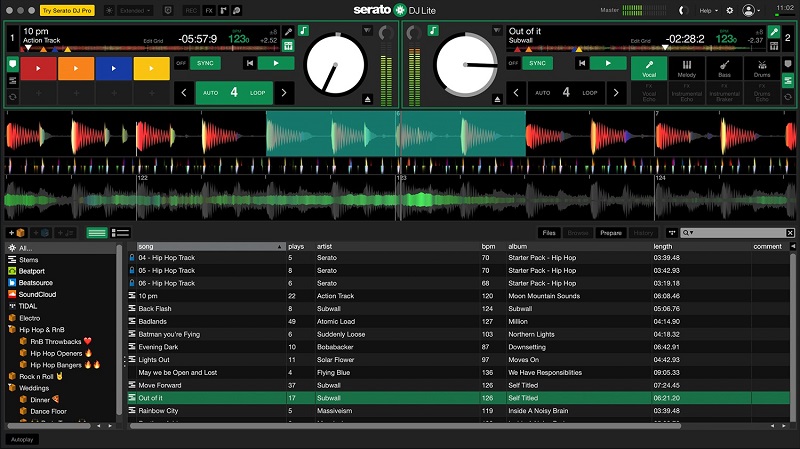Open the FX panel
The image size is (800, 449).
[x=209, y=10]
